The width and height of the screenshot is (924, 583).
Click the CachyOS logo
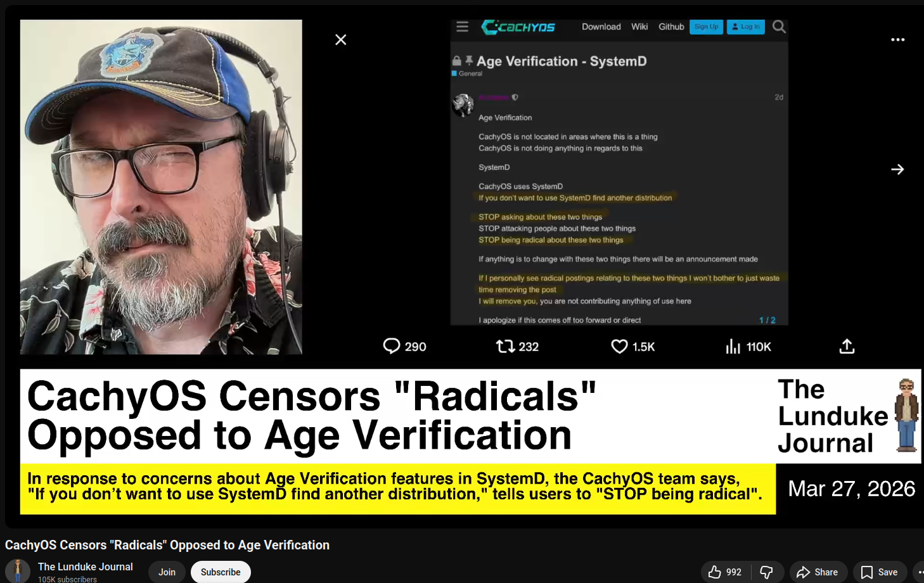(x=518, y=27)
